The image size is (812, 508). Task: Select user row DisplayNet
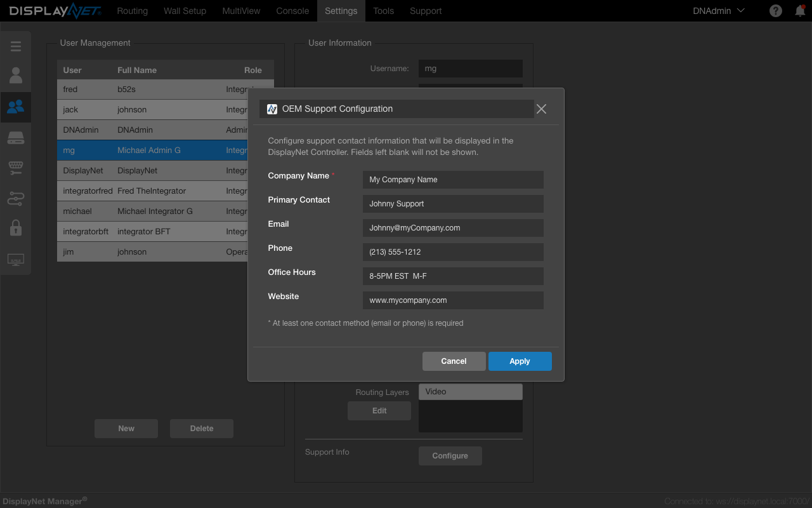point(152,171)
